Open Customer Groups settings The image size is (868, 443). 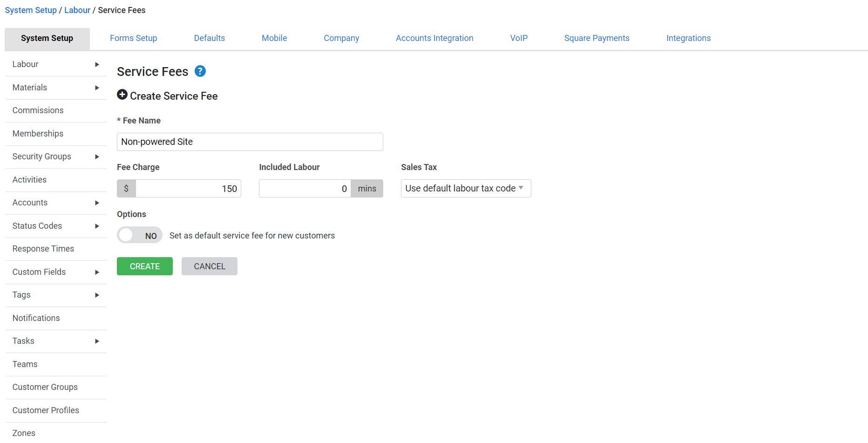click(45, 387)
